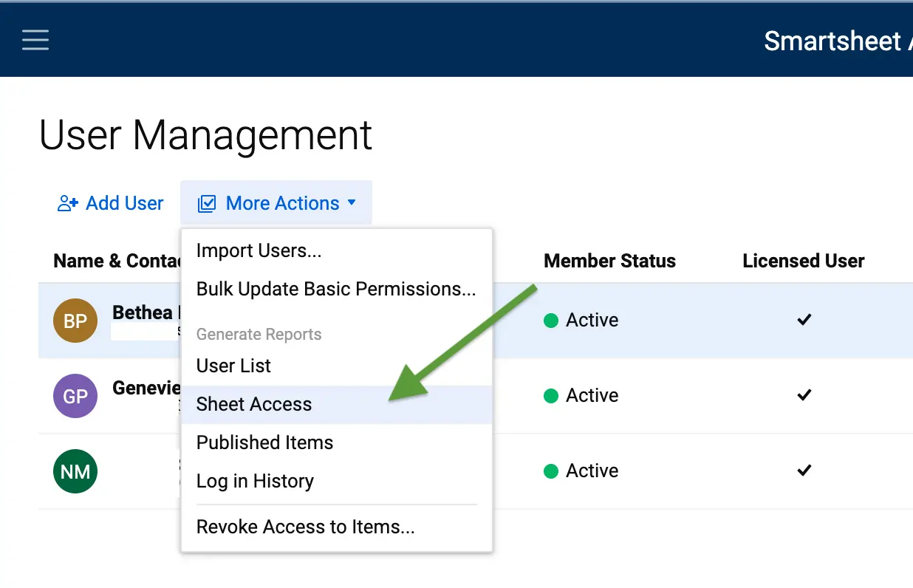The height and width of the screenshot is (588, 913).
Task: Click Active status text in NM row
Action: [x=592, y=471]
